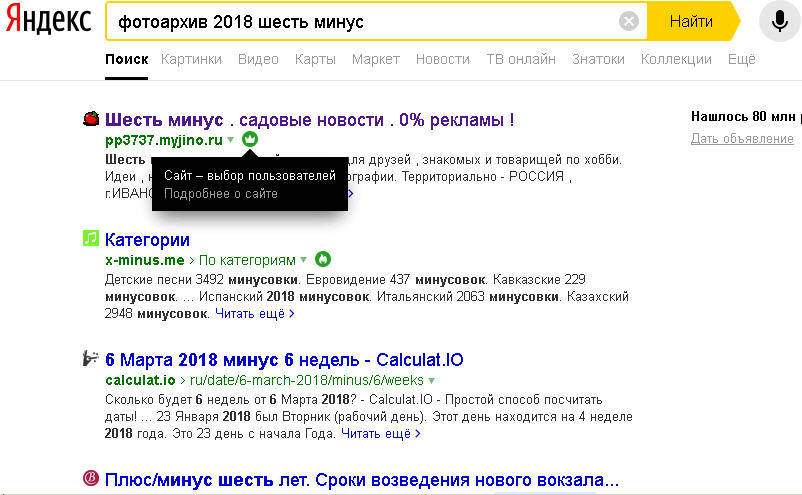The image size is (802, 495).
Task: Click the Нашлось 80 млн results text
Action: 746,117
